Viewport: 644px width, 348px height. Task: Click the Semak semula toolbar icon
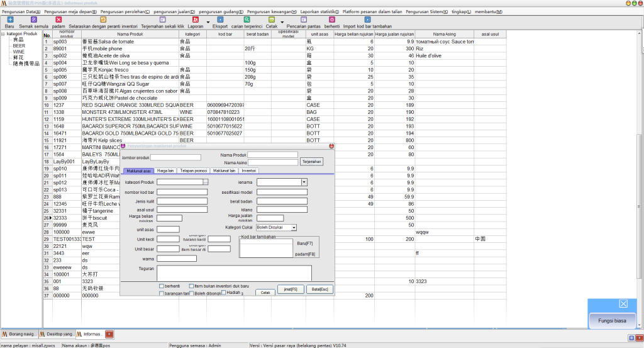coord(33,20)
